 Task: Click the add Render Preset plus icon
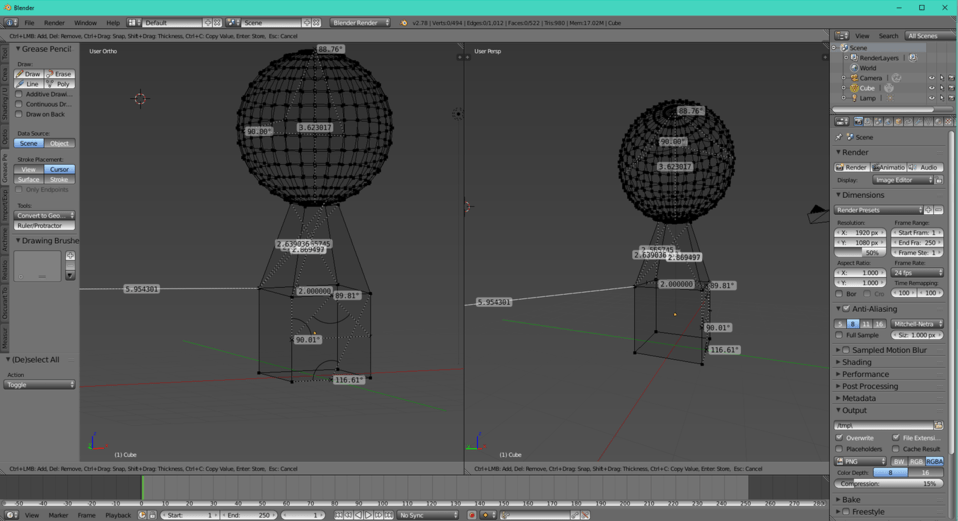[x=928, y=210]
